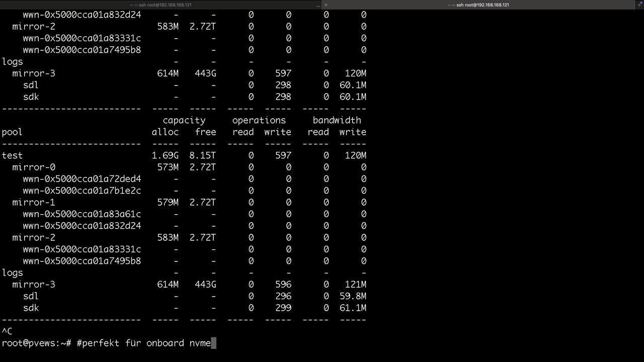Click the '296' write operations value

[283, 296]
